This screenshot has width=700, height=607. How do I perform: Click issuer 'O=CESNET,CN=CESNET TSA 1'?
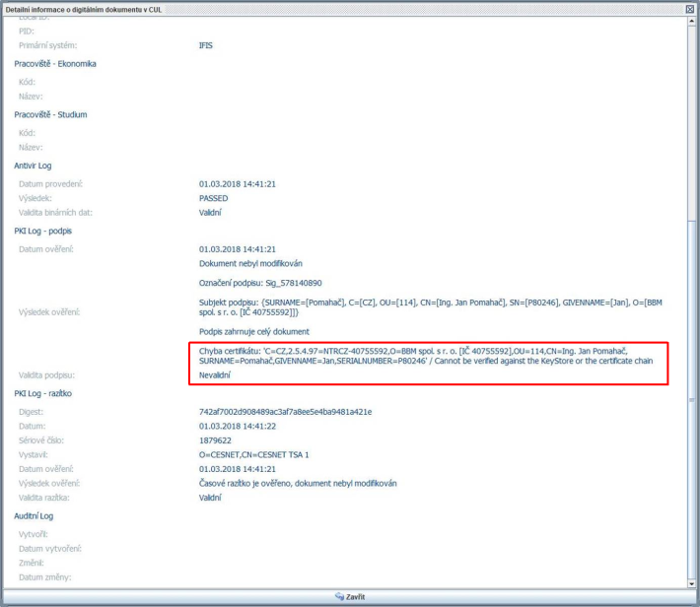coord(254,455)
